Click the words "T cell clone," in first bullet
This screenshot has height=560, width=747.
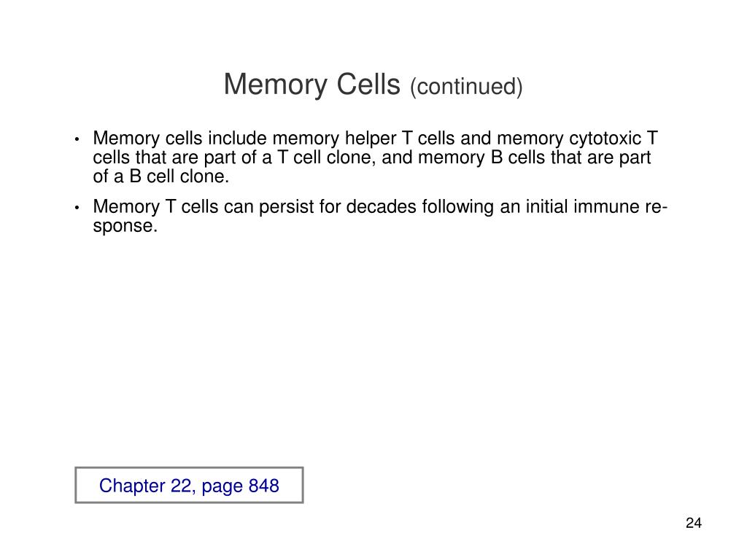point(326,157)
